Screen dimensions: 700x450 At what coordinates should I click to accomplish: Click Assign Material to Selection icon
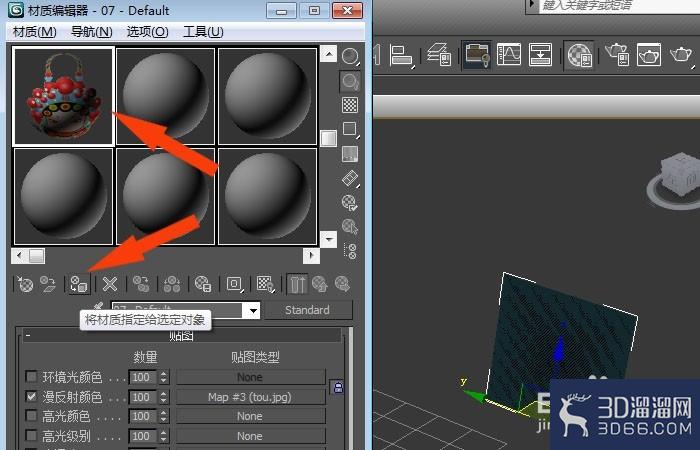click(79, 284)
